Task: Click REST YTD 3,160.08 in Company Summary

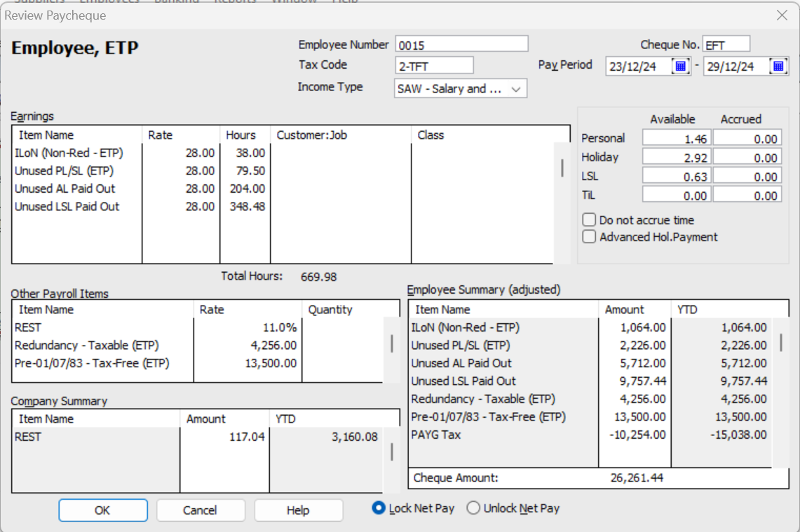Action: point(355,437)
